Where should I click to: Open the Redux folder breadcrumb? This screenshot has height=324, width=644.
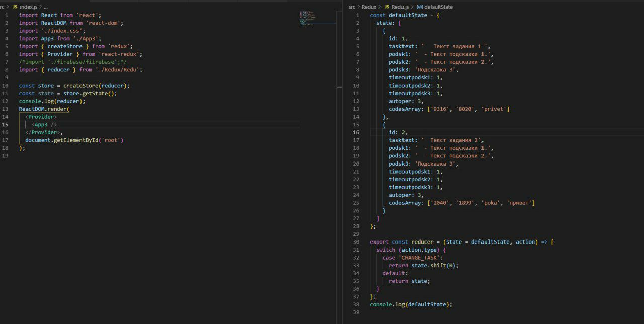[369, 7]
